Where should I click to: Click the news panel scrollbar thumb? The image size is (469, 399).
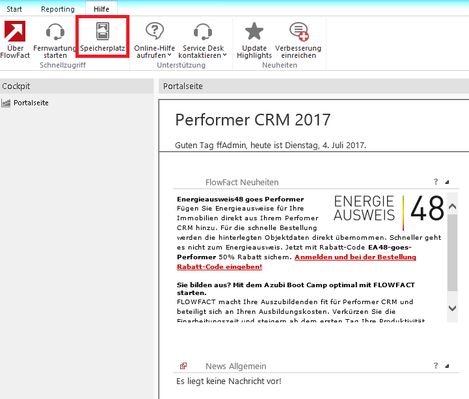point(452,253)
